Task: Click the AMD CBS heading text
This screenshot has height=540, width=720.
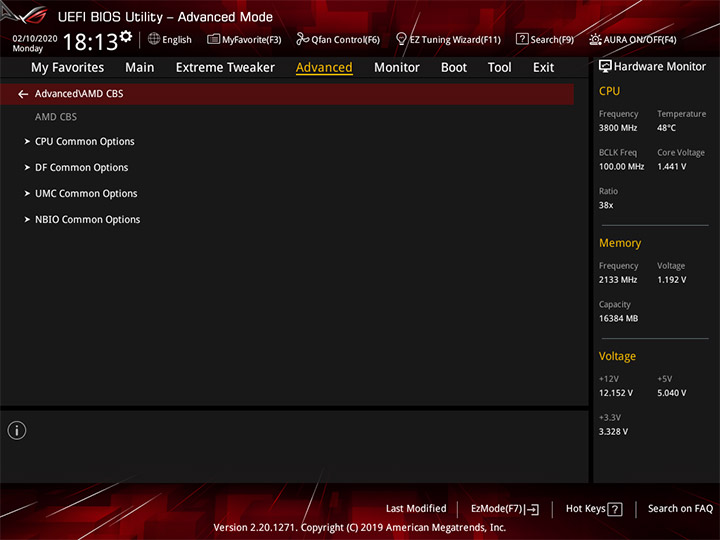Action: click(56, 117)
